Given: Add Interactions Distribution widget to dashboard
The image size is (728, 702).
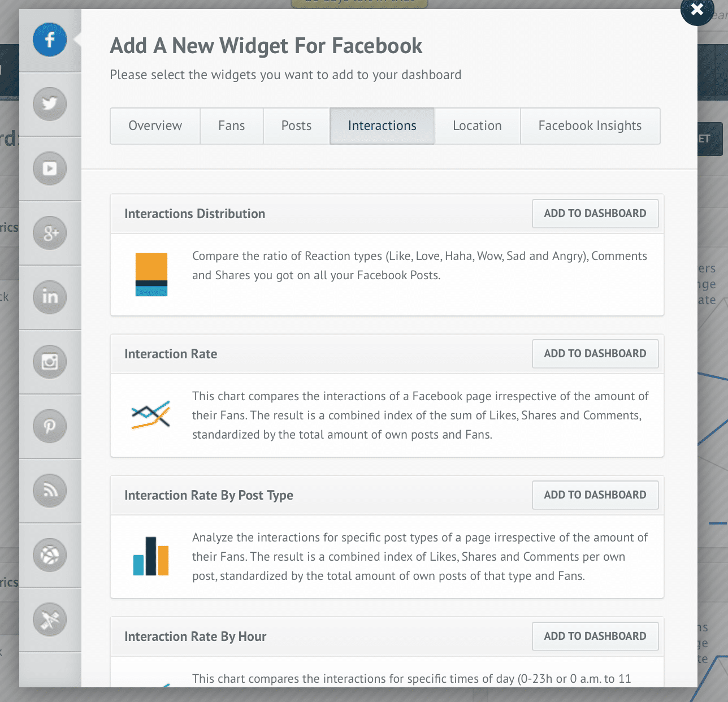Looking at the screenshot, I should coord(595,214).
